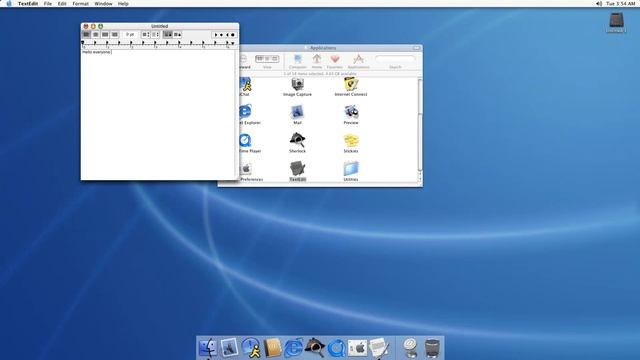Select Sherlock in Applications window
This screenshot has width=640, height=360.
[297, 143]
